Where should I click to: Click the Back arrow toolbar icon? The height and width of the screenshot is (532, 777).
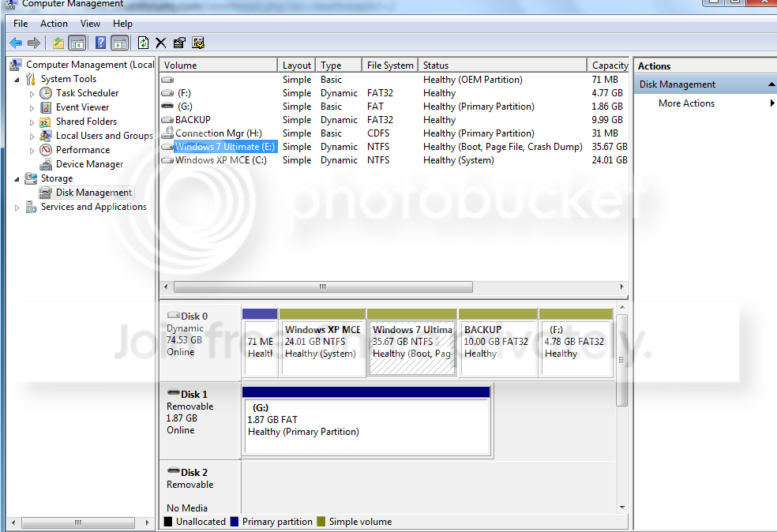click(16, 43)
